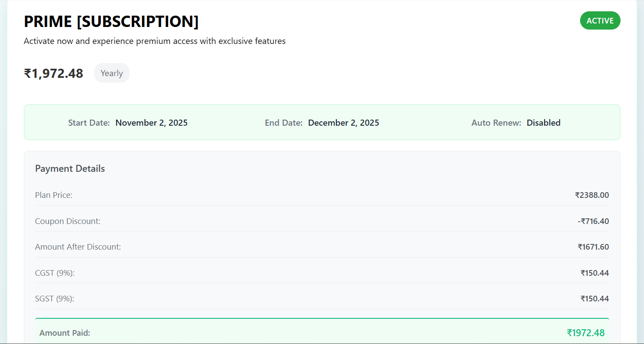Image resolution: width=644 pixels, height=344 pixels.
Task: Click the Plan Price label
Action: 53,195
